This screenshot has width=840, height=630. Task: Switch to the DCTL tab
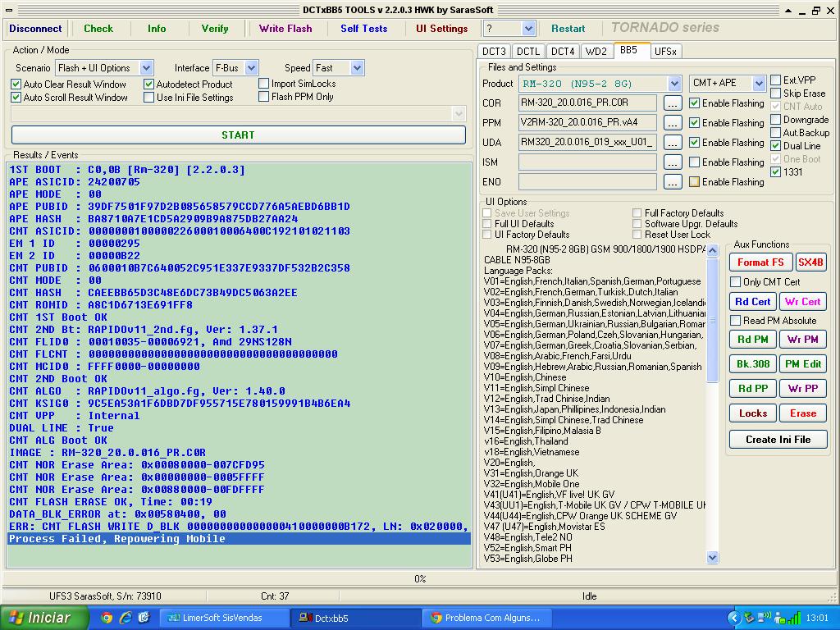(x=528, y=52)
